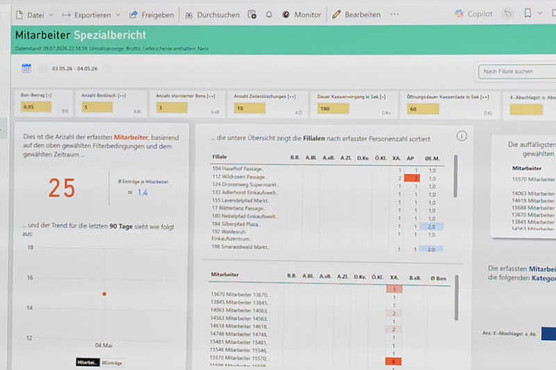
Task: Click the Filialen table vertical scrollbar
Action: pyautogui.click(x=455, y=176)
